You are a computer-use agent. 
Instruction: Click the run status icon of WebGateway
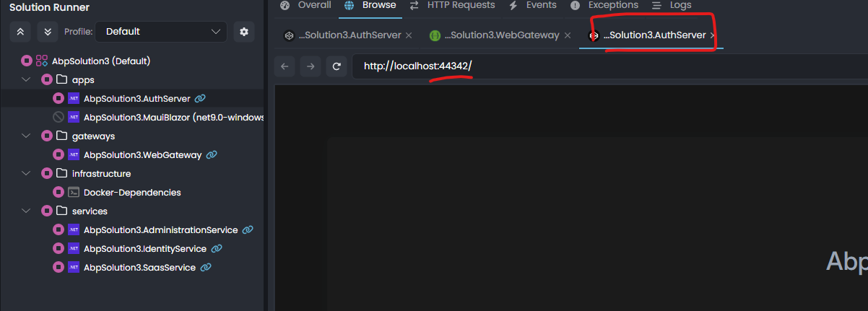[58, 154]
